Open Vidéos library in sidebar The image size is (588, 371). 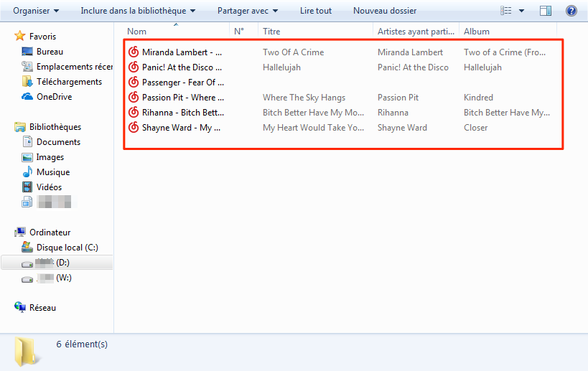(49, 187)
